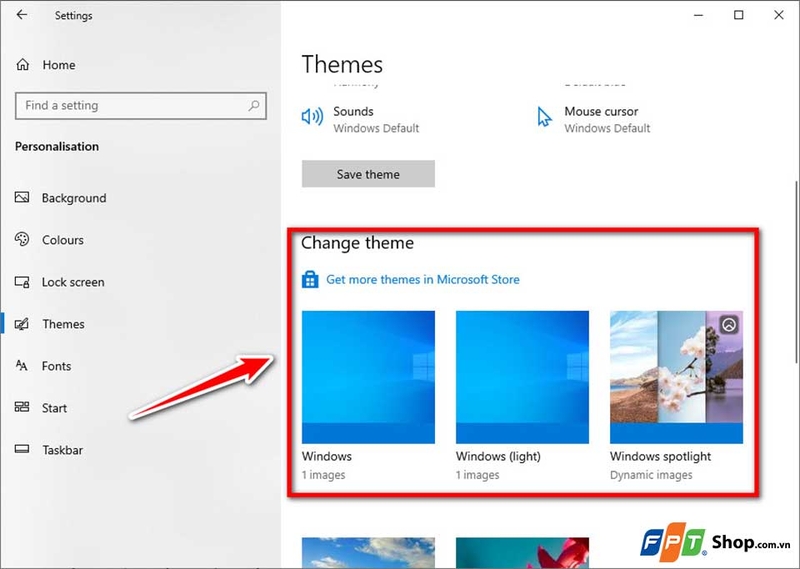The width and height of the screenshot is (800, 569).
Task: Go to Home in sidebar
Action: 59,65
